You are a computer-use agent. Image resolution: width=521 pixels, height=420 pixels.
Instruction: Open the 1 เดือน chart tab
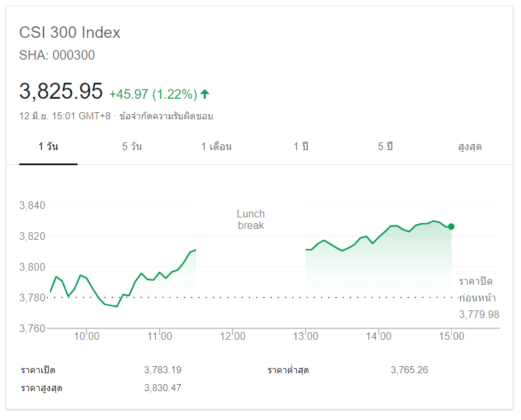tap(217, 147)
